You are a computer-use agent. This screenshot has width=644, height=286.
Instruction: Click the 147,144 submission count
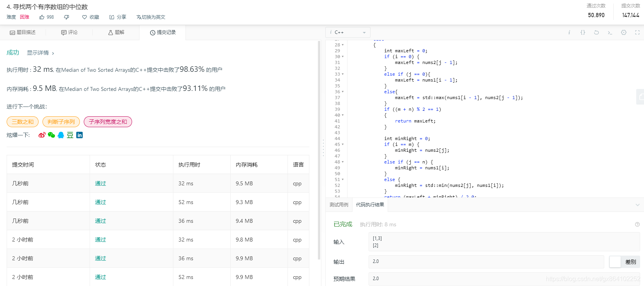(631, 15)
